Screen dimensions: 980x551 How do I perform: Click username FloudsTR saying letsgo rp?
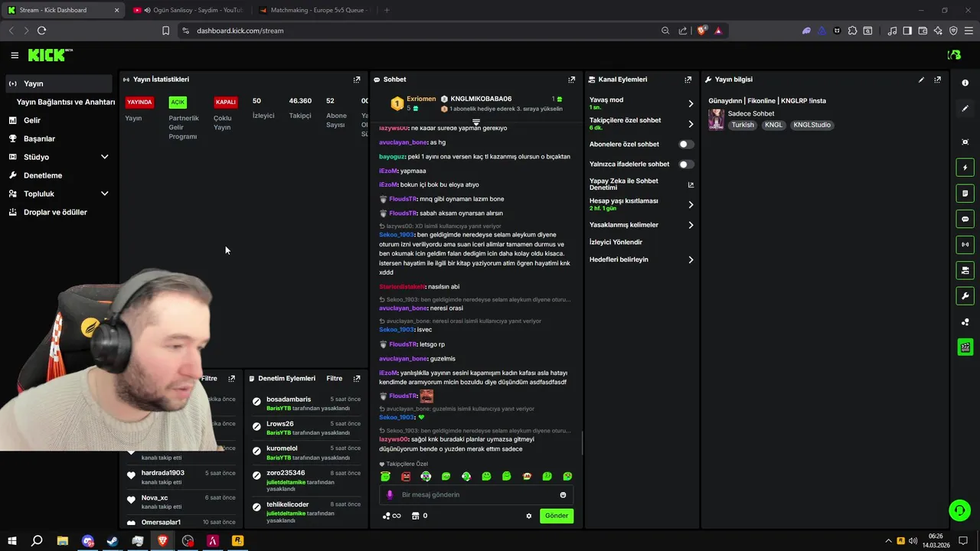click(403, 344)
